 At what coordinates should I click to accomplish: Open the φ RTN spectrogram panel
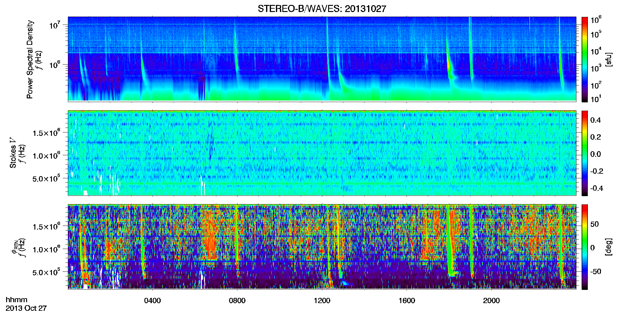(x=322, y=247)
